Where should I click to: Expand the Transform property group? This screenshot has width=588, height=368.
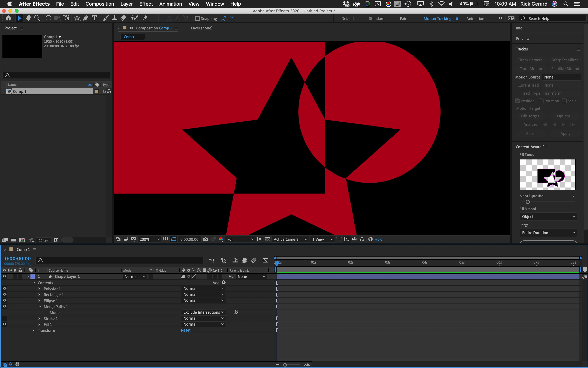pos(33,330)
